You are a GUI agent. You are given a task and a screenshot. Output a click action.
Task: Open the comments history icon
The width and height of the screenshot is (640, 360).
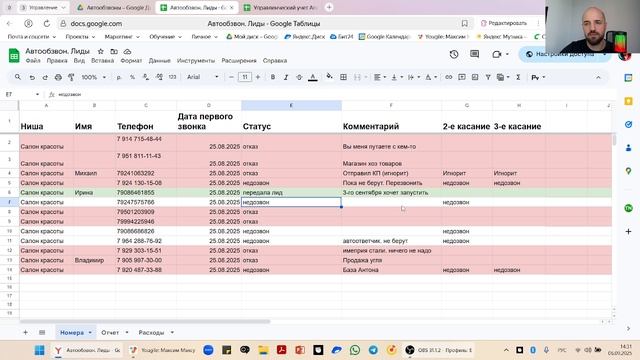tap(474, 54)
